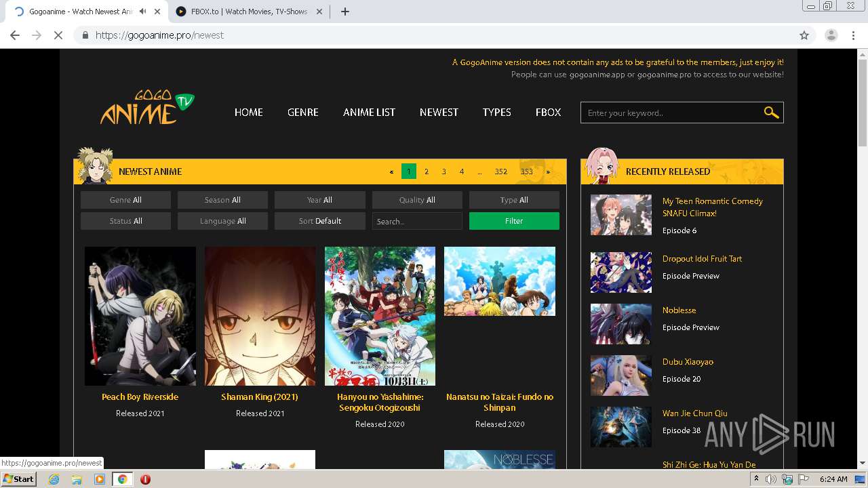868x488 pixels.
Task: Close the Gogoanime browser tab
Action: coord(157,12)
